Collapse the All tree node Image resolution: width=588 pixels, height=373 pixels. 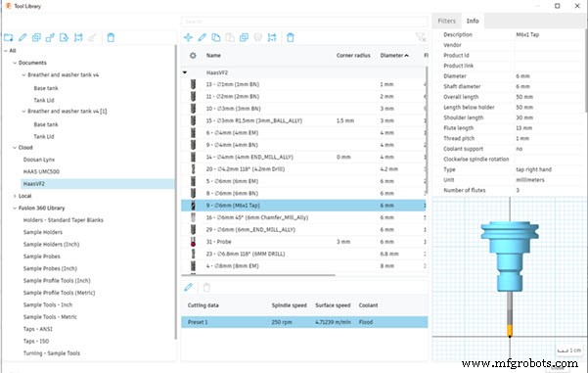tap(6, 51)
